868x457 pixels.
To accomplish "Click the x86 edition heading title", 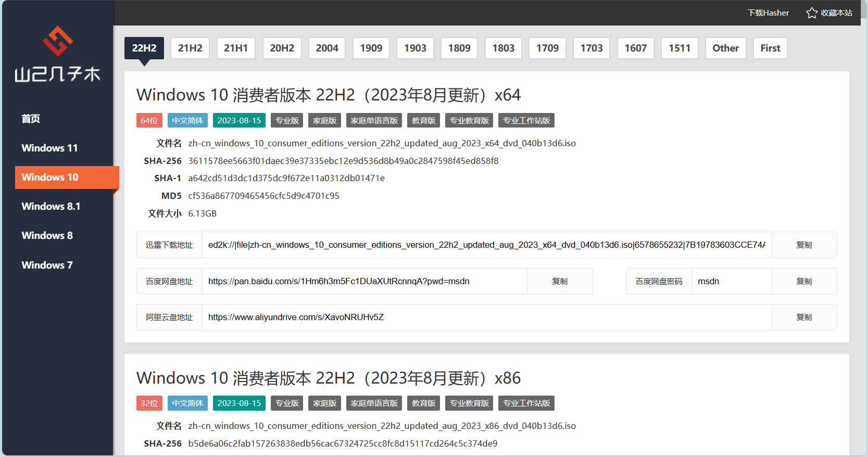I will pos(329,378).
